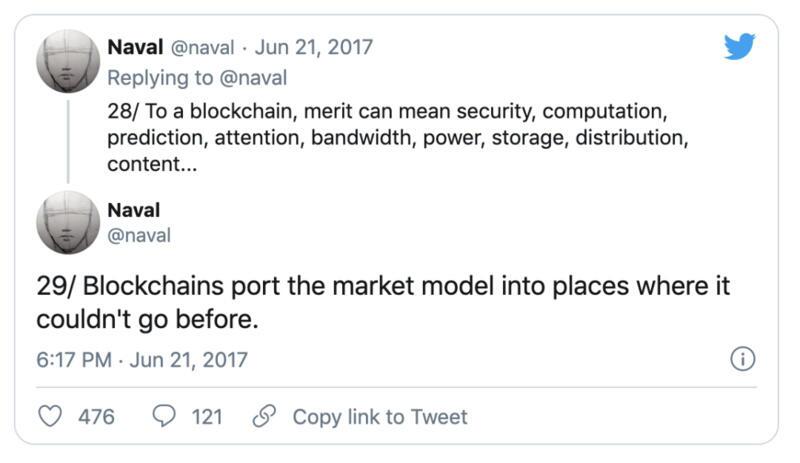
Task: Click the tweet text starting with 29/ Blockchains
Action: coord(383,302)
